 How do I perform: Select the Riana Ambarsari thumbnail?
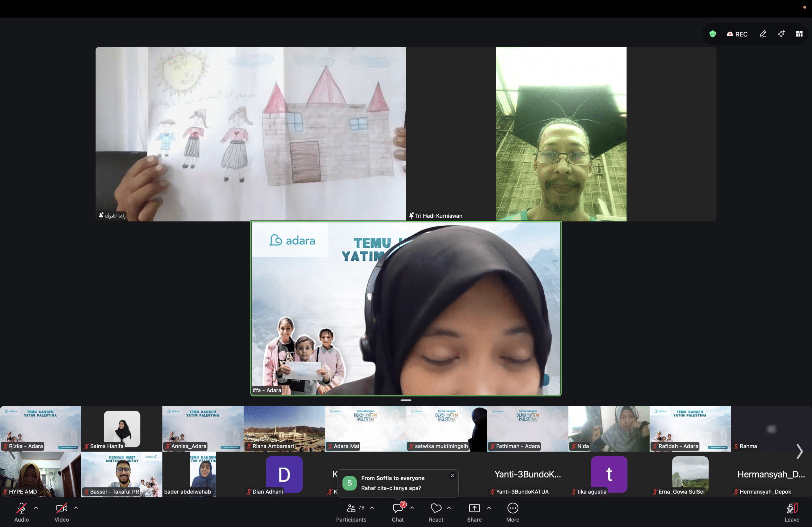(x=284, y=429)
